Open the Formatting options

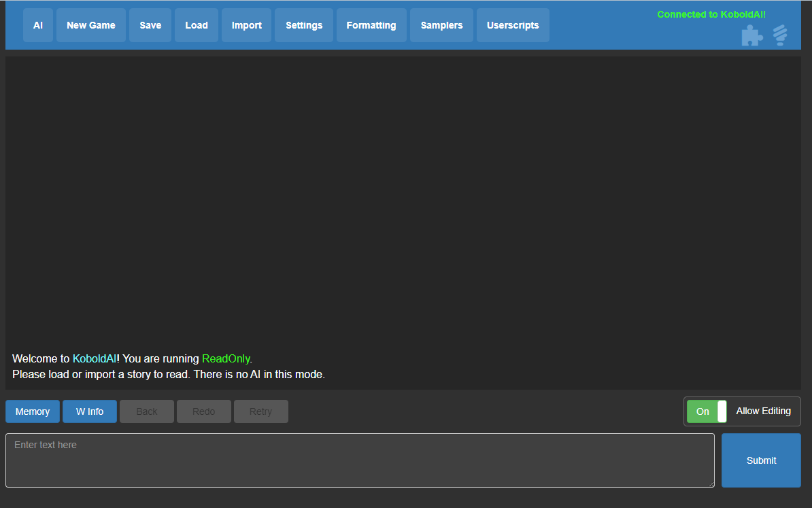click(x=371, y=25)
